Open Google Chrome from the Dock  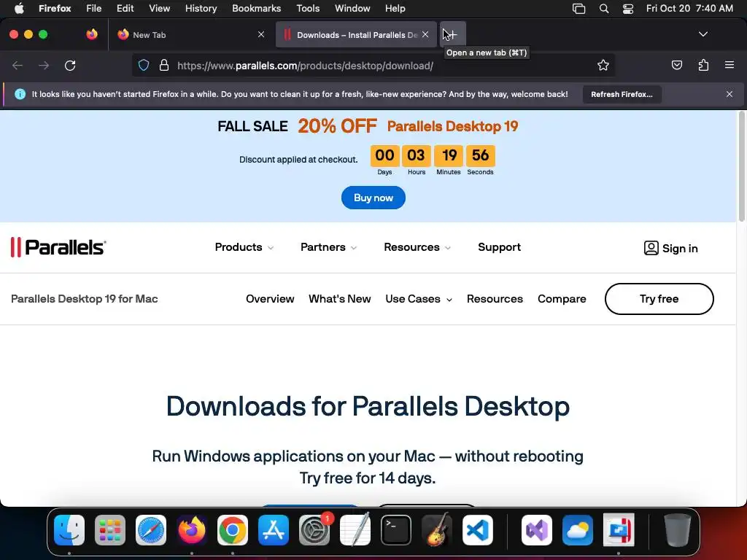coord(233,530)
